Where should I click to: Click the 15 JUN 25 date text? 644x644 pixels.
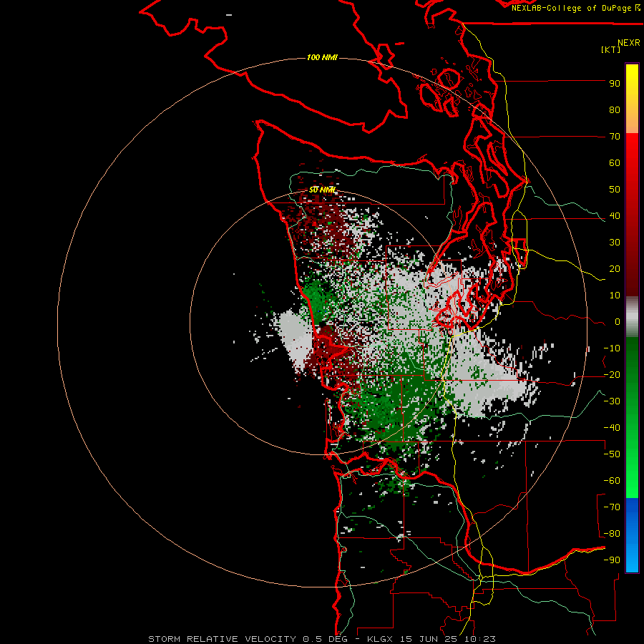tap(429, 639)
